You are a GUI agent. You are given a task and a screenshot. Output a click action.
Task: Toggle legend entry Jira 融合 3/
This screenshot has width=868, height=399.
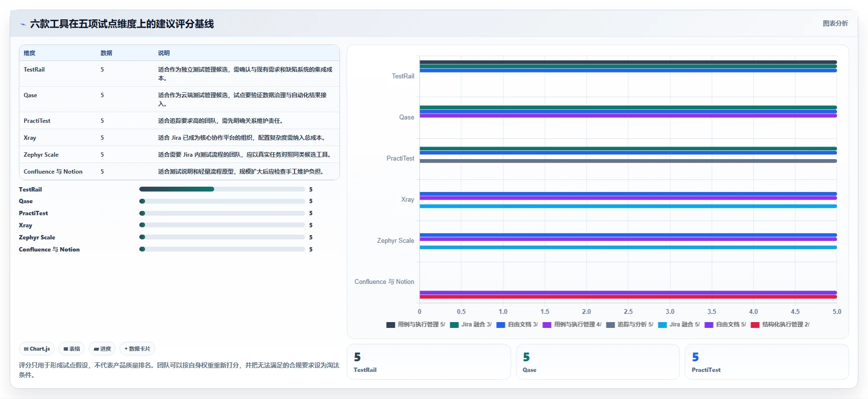click(471, 325)
